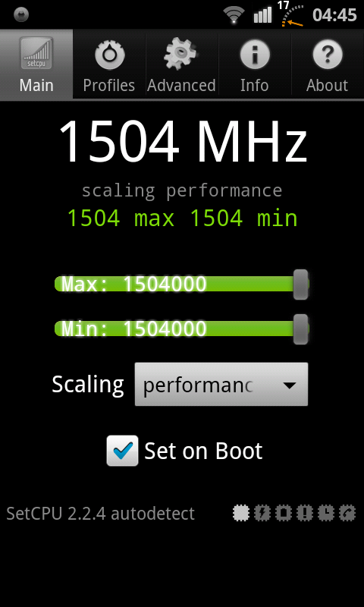
Task: Click the dropdown arrow next to performance
Action: [x=290, y=385]
